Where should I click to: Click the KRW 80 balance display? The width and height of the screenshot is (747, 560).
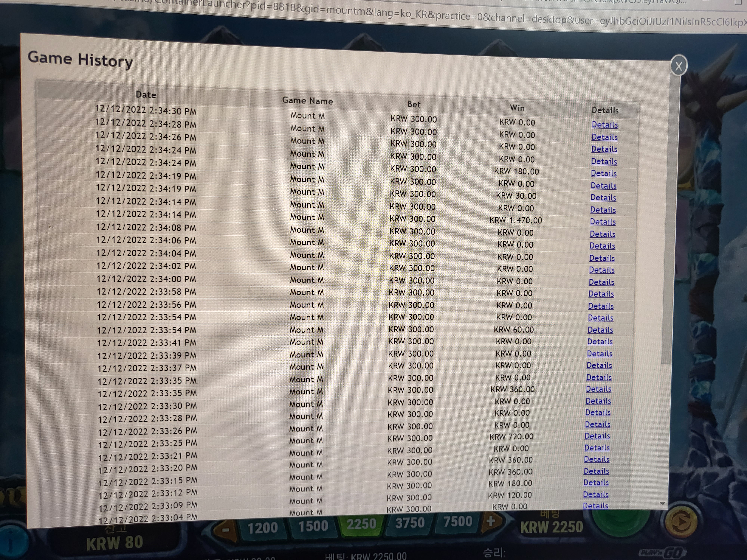[114, 543]
